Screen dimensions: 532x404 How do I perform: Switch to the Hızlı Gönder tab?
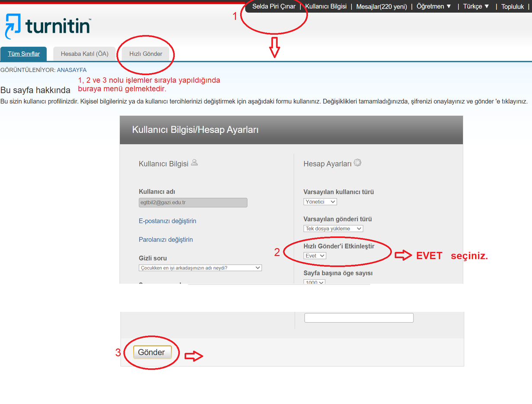[x=146, y=54]
